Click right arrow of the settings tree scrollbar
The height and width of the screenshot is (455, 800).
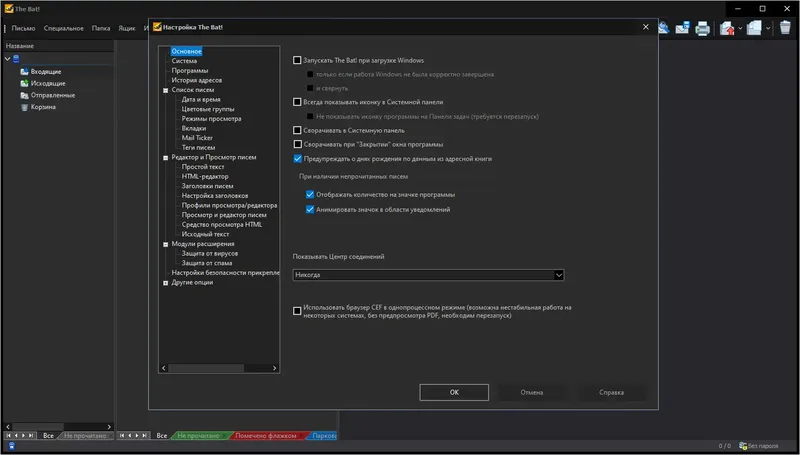point(274,368)
